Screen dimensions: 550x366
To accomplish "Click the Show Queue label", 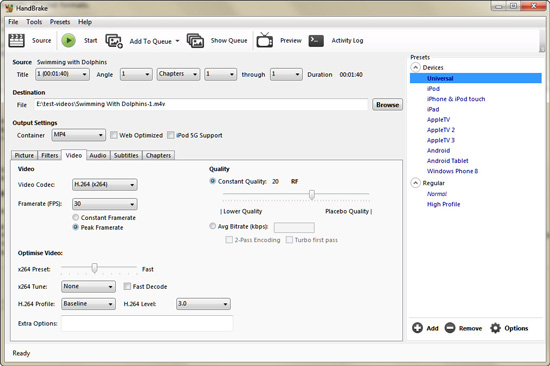I will (x=229, y=40).
